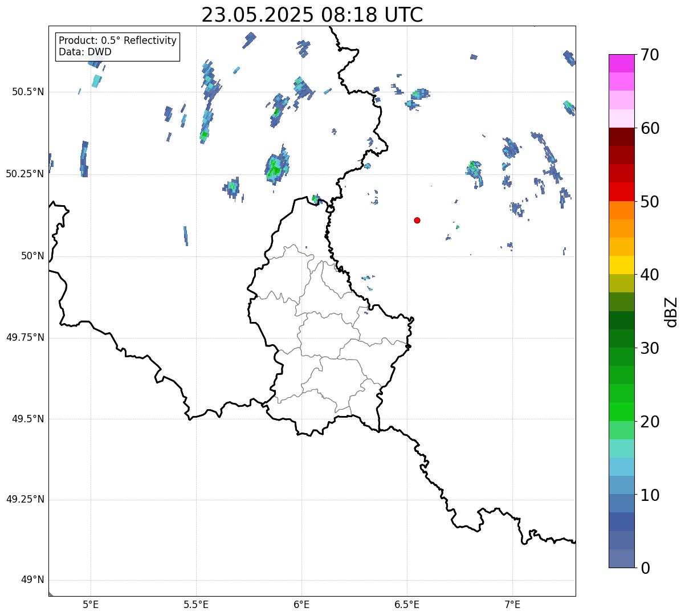
Task: Click the 7°E longitude label
Action: [x=513, y=605]
